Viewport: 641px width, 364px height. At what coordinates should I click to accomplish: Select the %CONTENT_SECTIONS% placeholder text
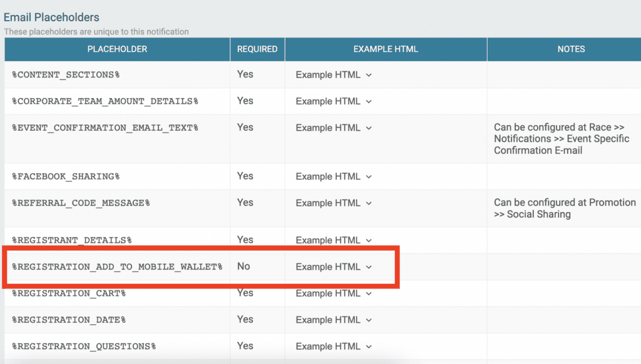[66, 75]
